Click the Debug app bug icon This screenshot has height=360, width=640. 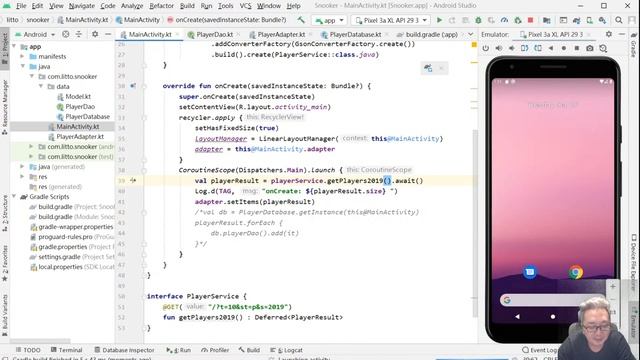coord(478,20)
